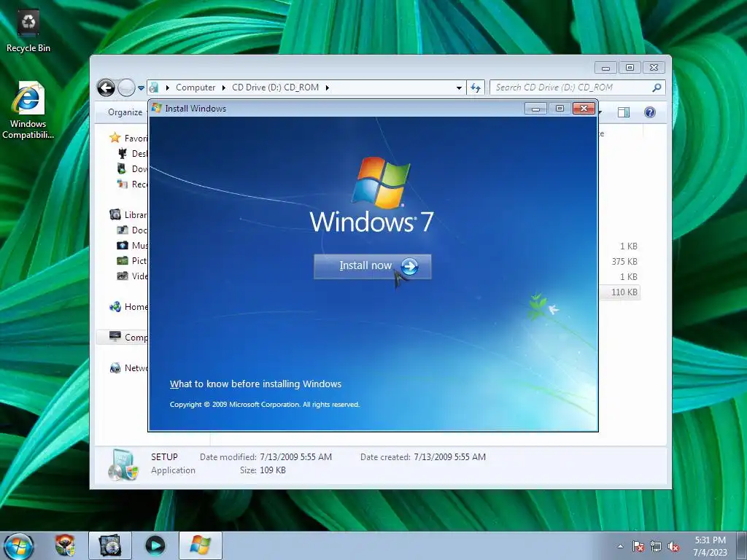This screenshot has height=560, width=747.
Task: Click the 110 KB size cell
Action: tap(624, 292)
